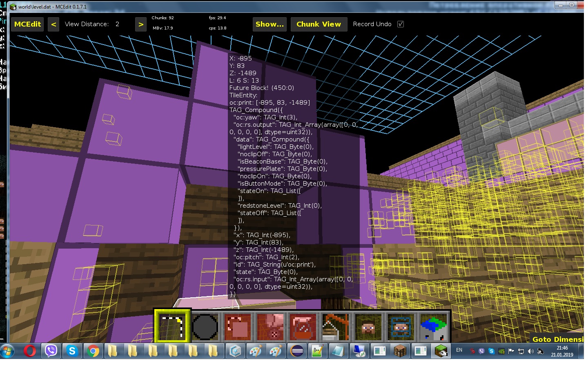Screen dimensions: 588x368
Task: Click the X: -895 coordinate line
Action: tap(241, 58)
